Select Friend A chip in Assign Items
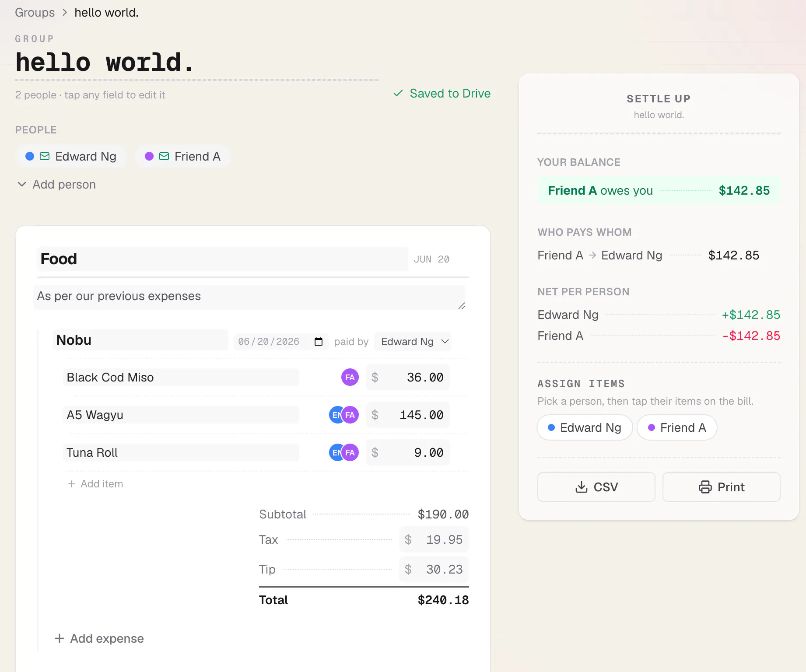This screenshot has height=672, width=806. click(677, 427)
